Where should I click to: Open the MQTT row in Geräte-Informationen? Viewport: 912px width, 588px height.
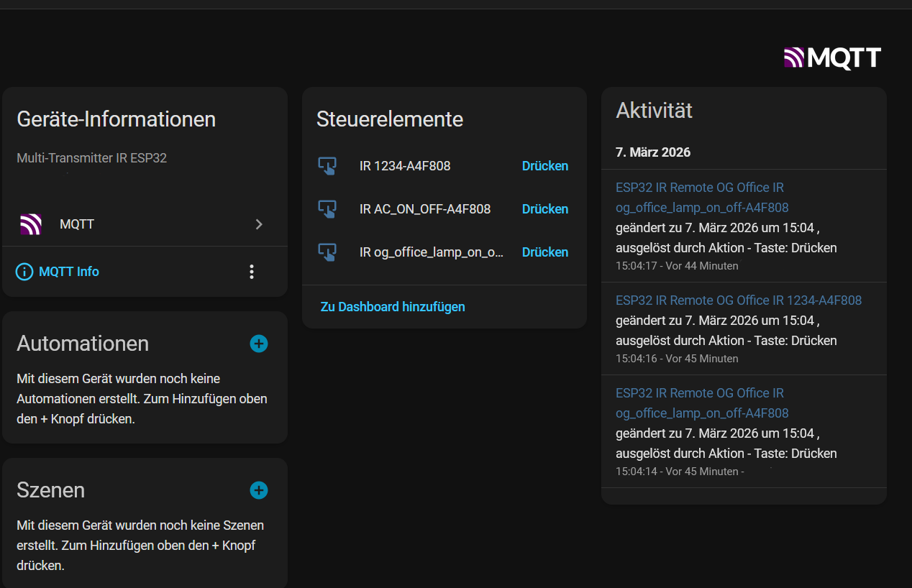[x=144, y=224]
